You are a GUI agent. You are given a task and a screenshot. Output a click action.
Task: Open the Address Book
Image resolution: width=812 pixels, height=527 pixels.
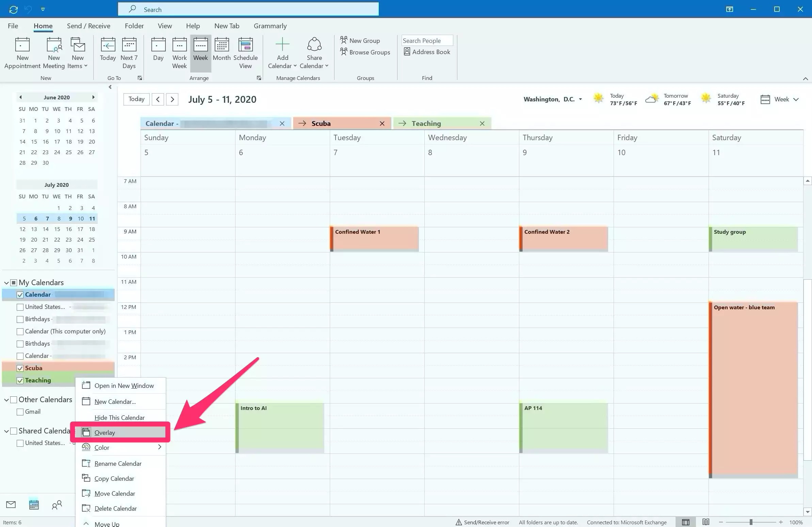[427, 52]
